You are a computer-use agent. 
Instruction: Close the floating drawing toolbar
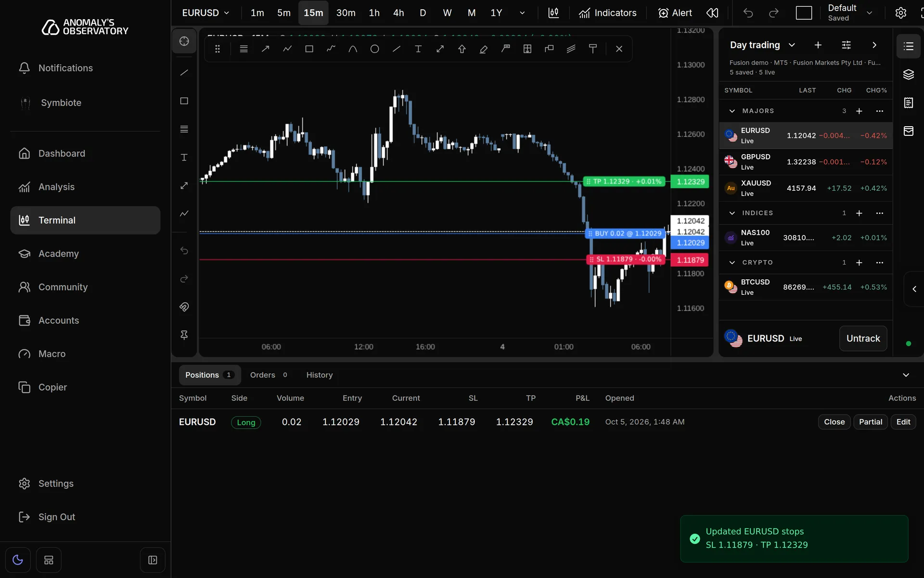tap(619, 49)
